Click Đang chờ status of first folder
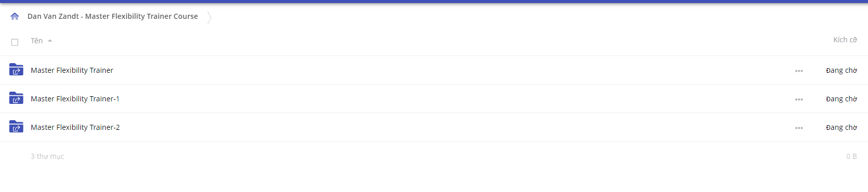Screen dimensions: 868x192 point(842,70)
